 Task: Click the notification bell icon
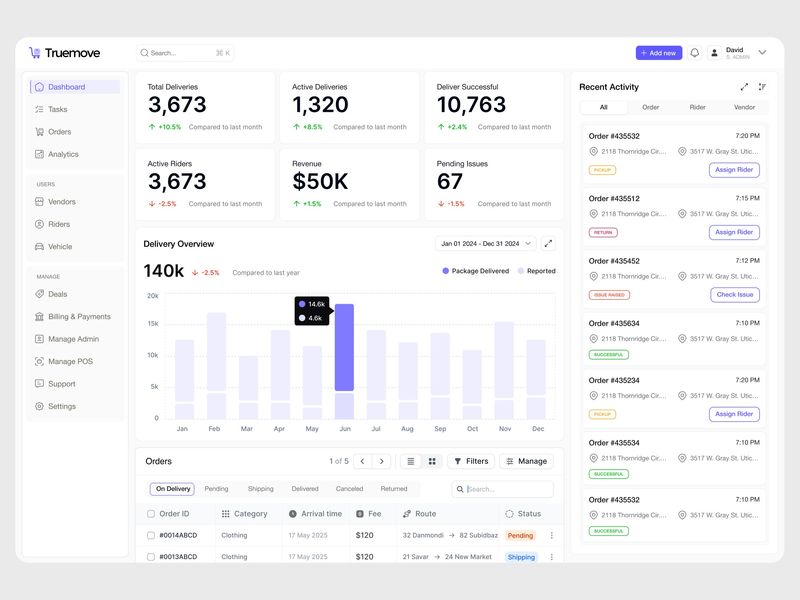coord(695,52)
